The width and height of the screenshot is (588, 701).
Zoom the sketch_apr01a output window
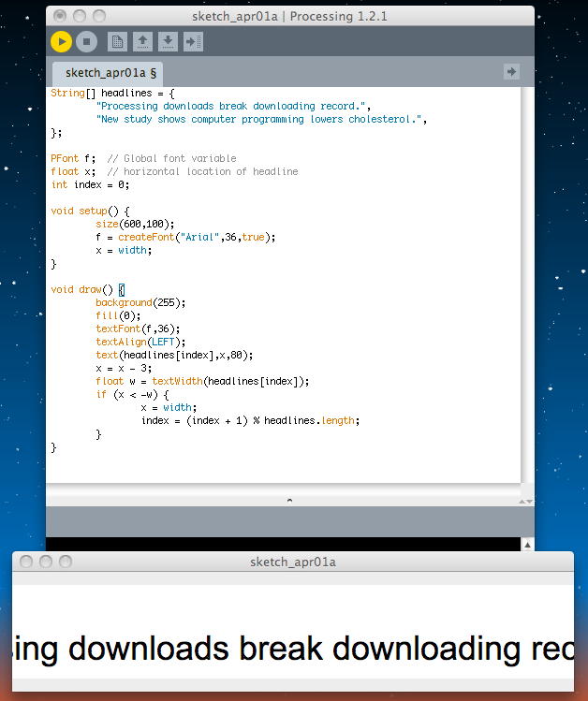click(66, 562)
